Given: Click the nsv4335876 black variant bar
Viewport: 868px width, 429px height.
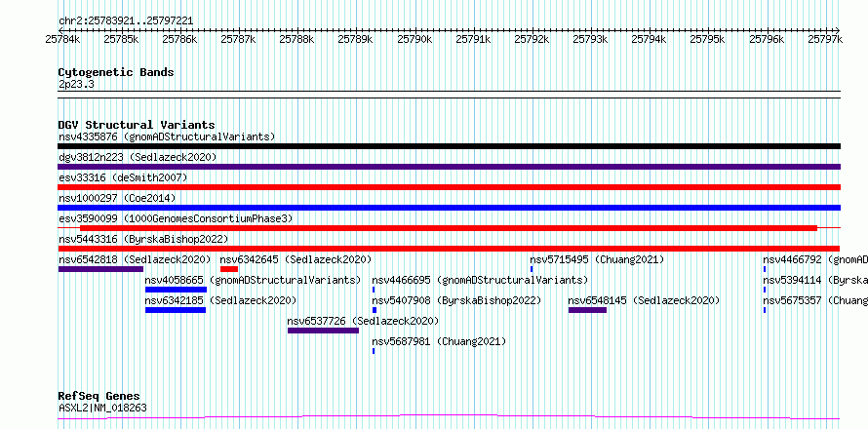Looking at the screenshot, I should (x=449, y=146).
